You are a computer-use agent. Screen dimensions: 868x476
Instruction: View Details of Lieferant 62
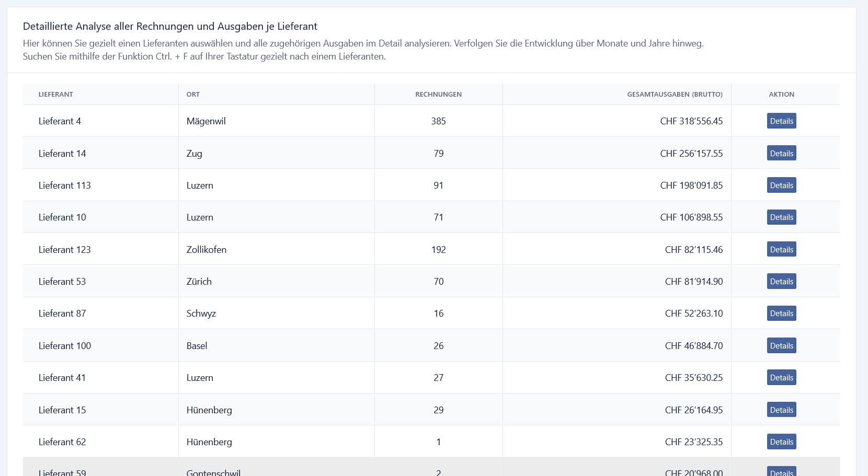pyautogui.click(x=781, y=442)
